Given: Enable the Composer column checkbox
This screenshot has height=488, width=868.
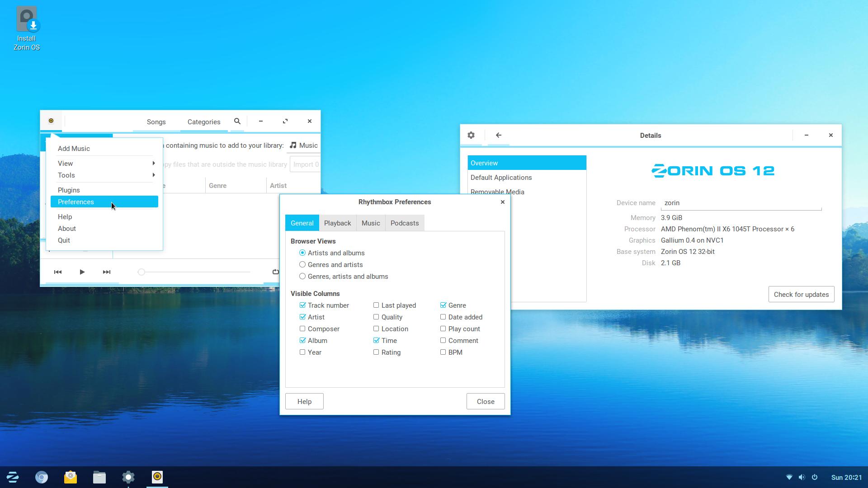Looking at the screenshot, I should (302, 329).
